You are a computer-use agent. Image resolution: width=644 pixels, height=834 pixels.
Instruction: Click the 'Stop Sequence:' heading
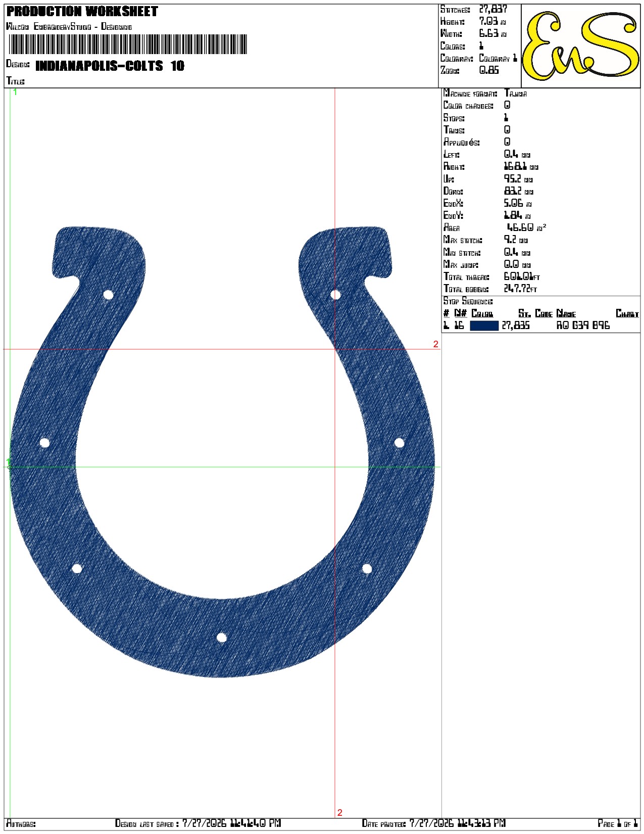(468, 301)
